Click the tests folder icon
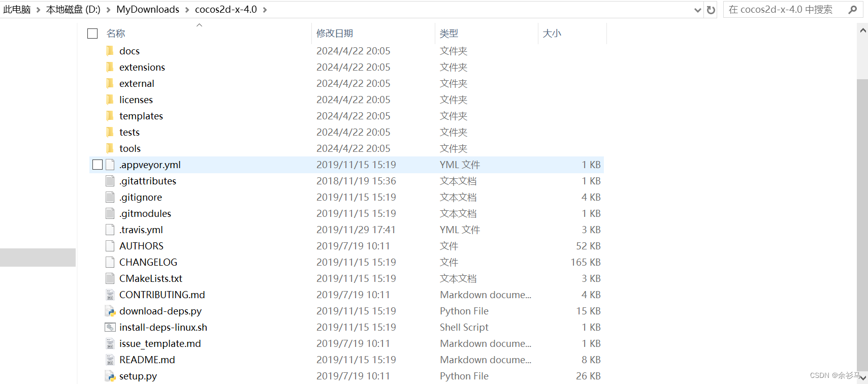Screen dimensions: 868x384 pos(110,132)
